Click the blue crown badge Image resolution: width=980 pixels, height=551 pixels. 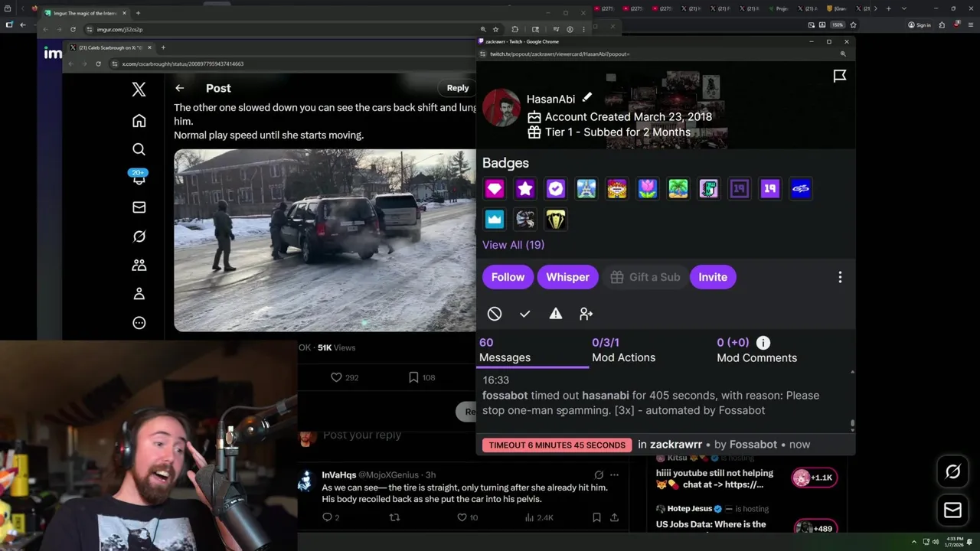[495, 220]
